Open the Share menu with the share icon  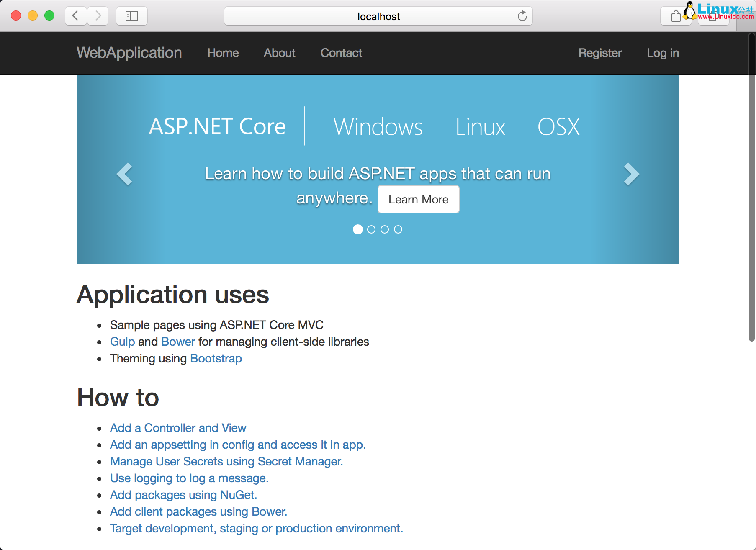click(676, 16)
